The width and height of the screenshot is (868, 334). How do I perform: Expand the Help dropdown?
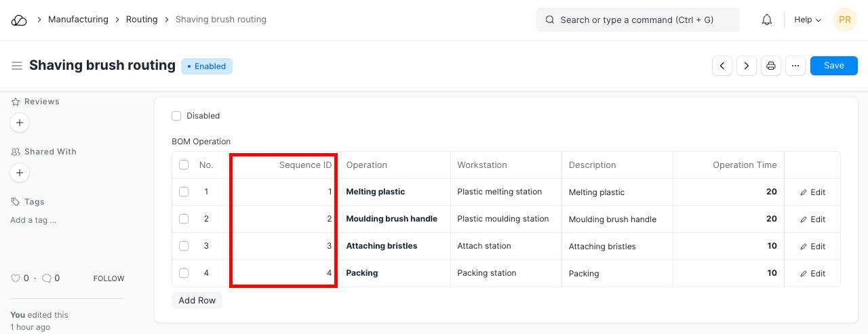(x=808, y=20)
